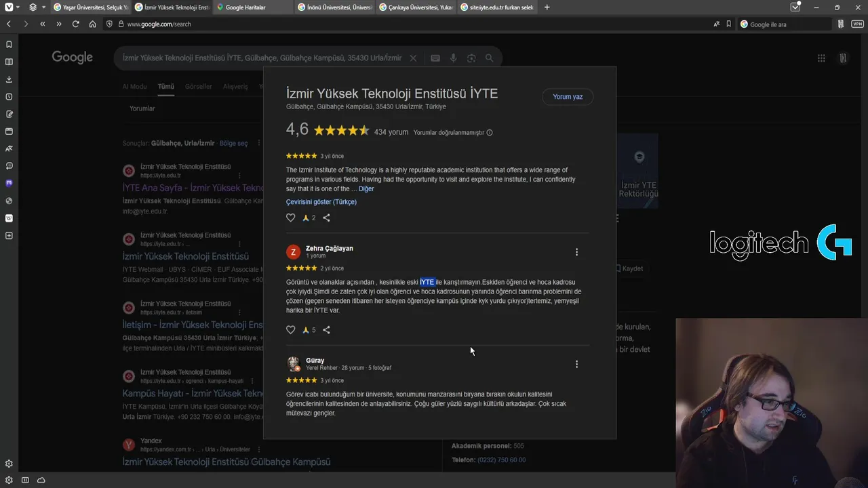
Task: Open options menu on Güray's review
Action: [577, 364]
